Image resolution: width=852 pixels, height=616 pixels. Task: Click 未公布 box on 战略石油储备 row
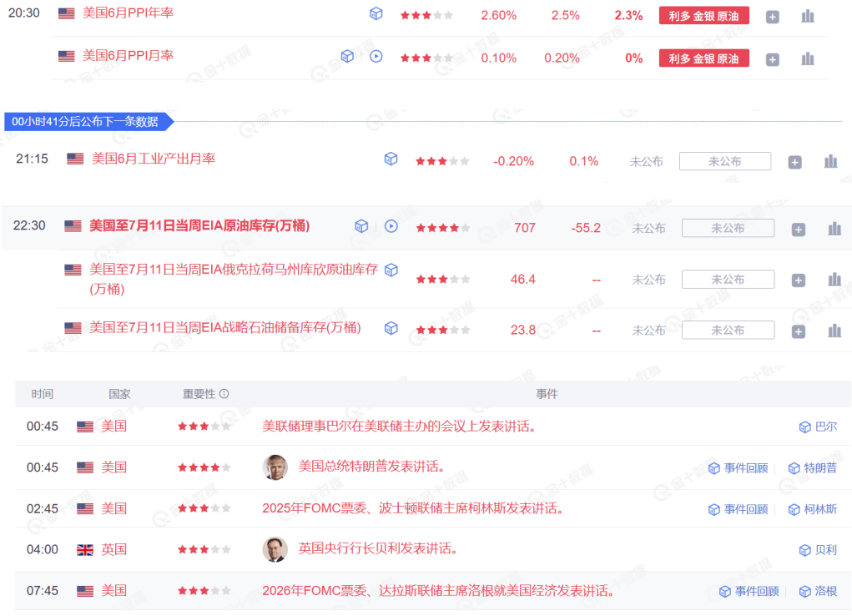click(x=728, y=330)
